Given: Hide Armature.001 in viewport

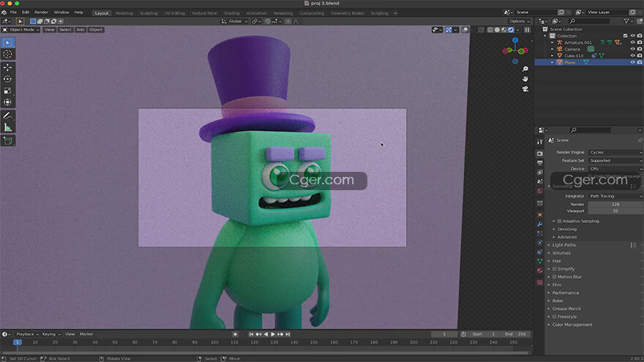Looking at the screenshot, I should click(632, 42).
